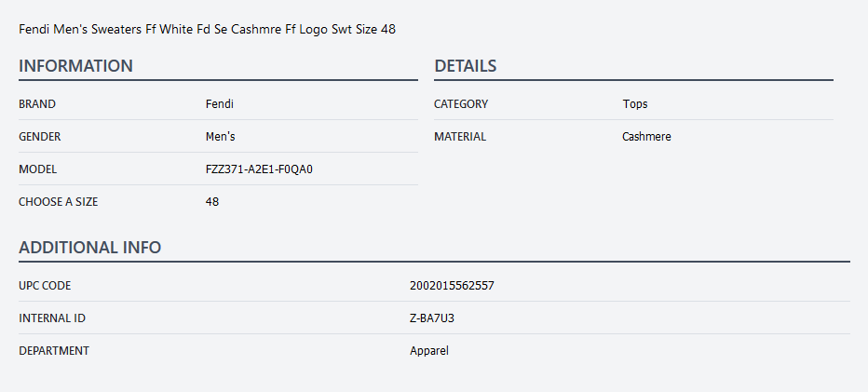The height and width of the screenshot is (392, 868).
Task: Click the UPC CODE label
Action: pyautogui.click(x=45, y=286)
